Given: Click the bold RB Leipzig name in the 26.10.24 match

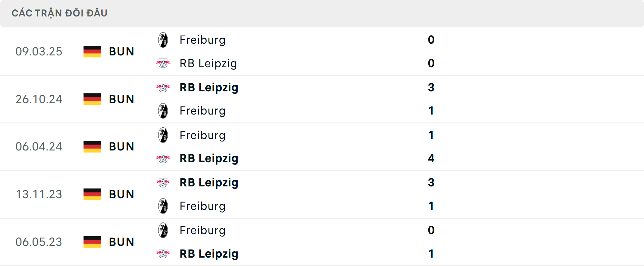Looking at the screenshot, I should click(209, 87).
